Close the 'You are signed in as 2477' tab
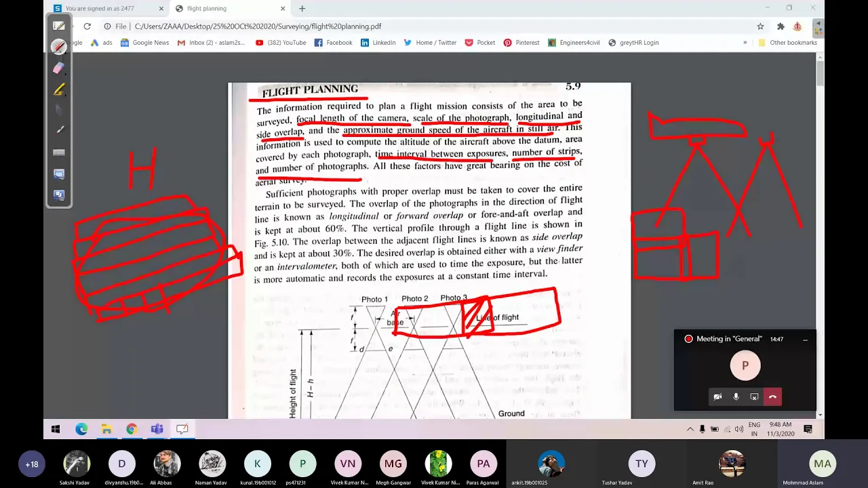The width and height of the screenshot is (868, 488). 161,9
